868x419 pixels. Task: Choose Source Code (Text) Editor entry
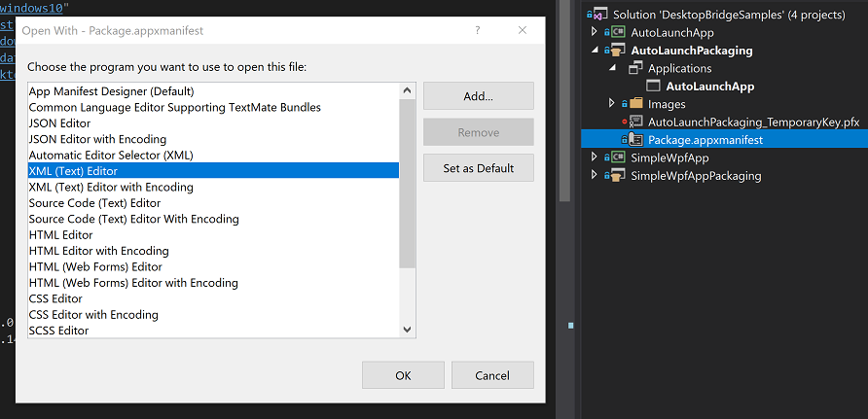click(x=95, y=203)
